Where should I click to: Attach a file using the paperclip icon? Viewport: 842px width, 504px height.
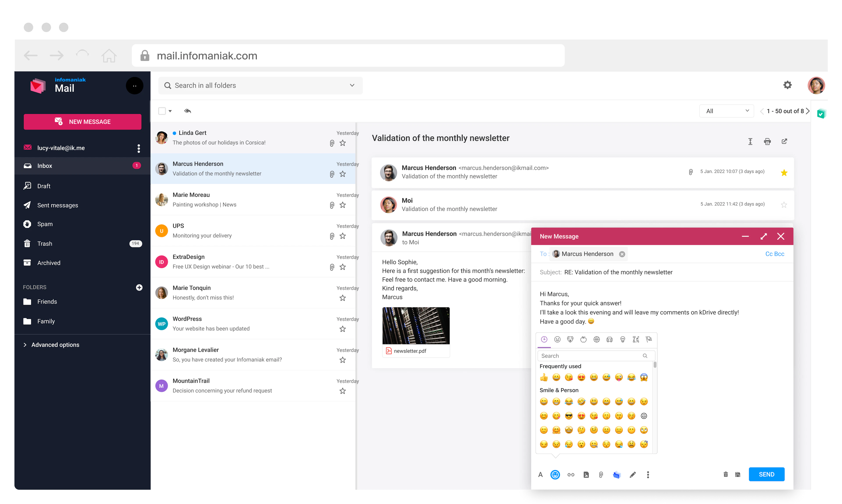coord(601,474)
